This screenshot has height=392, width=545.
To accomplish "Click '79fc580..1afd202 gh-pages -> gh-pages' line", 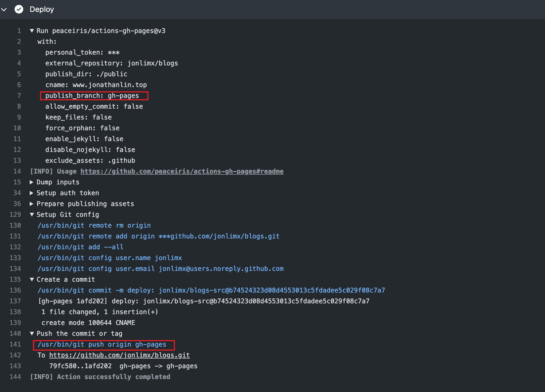I will coord(123,366).
